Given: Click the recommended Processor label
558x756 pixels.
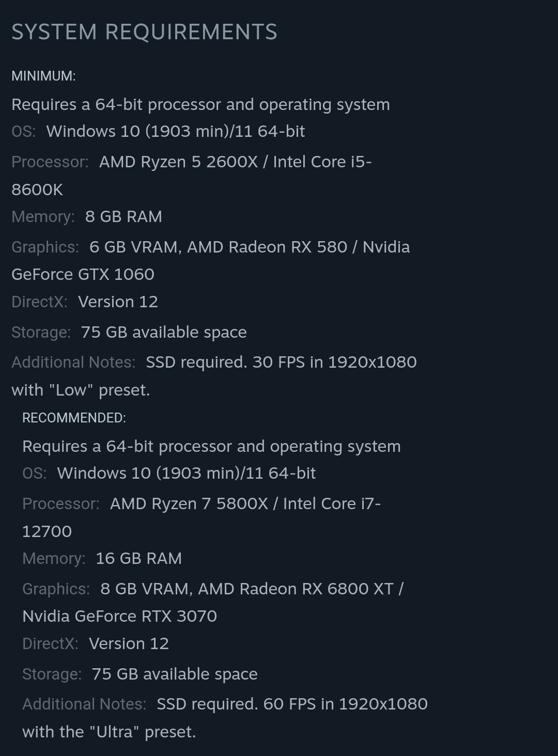Looking at the screenshot, I should coord(60,503).
